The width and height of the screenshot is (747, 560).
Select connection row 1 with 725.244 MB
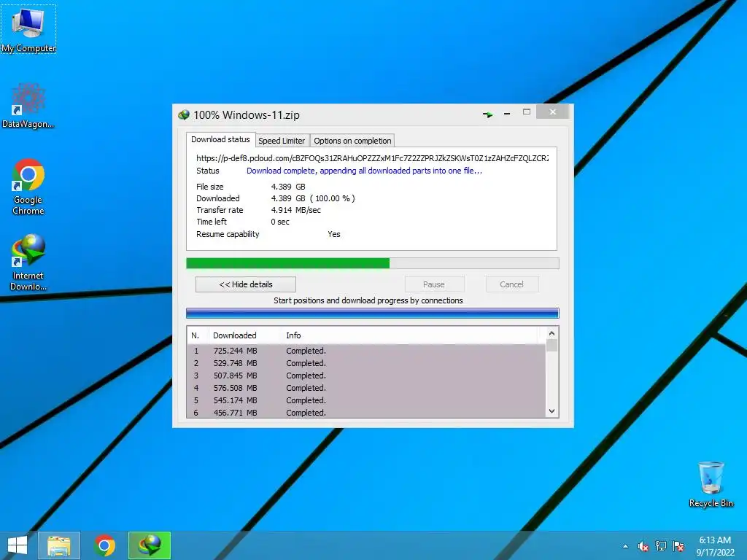point(366,351)
